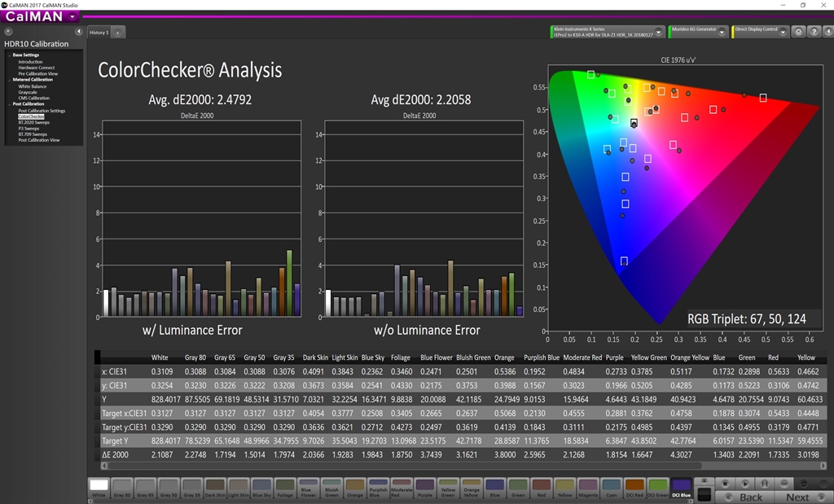Select the Purplish Blue patch swatch
The height and width of the screenshot is (504, 834).
tap(378, 488)
